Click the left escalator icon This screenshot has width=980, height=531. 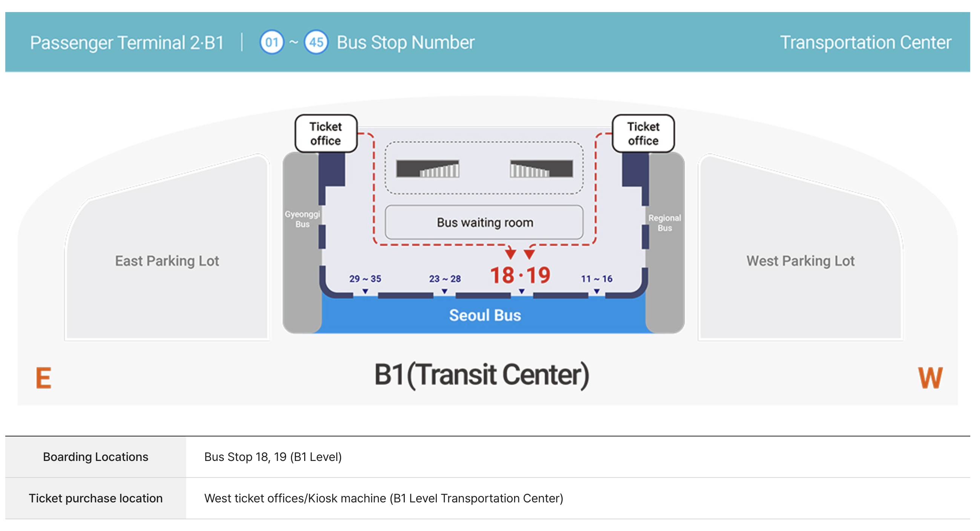pyautogui.click(x=427, y=168)
